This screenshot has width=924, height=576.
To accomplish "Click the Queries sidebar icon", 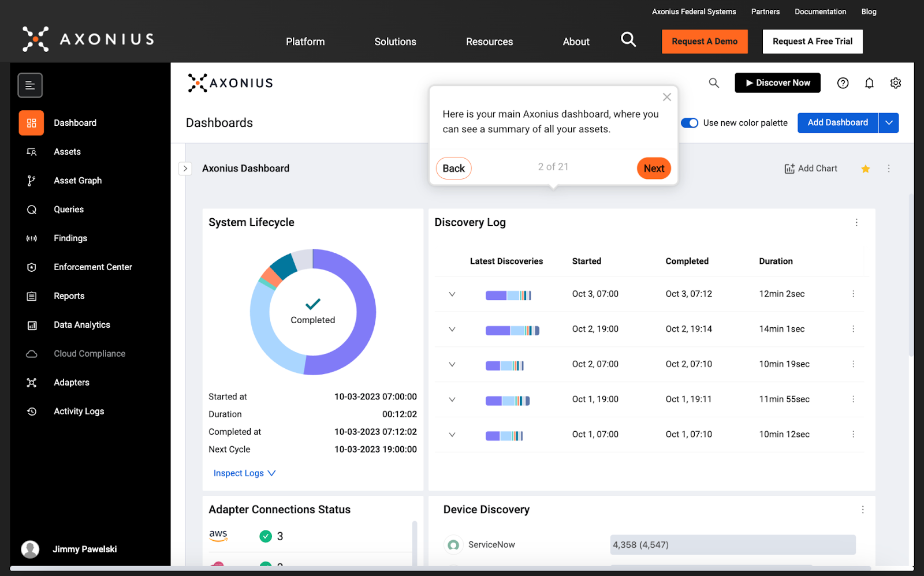I will 32,210.
